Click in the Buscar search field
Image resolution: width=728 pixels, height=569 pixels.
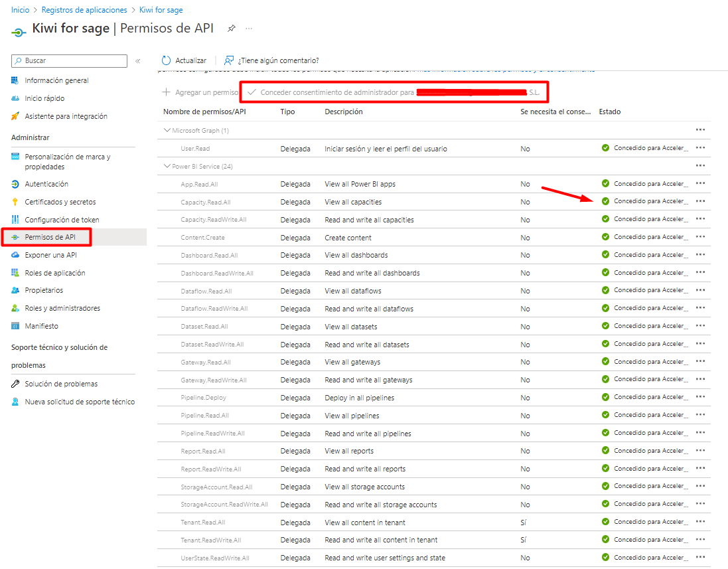click(x=69, y=61)
